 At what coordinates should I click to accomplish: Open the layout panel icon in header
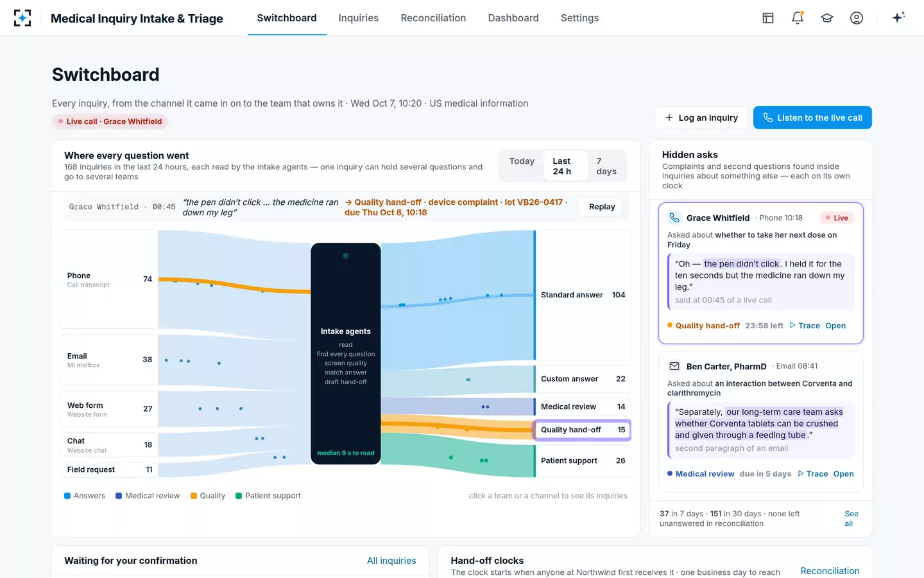pos(768,18)
